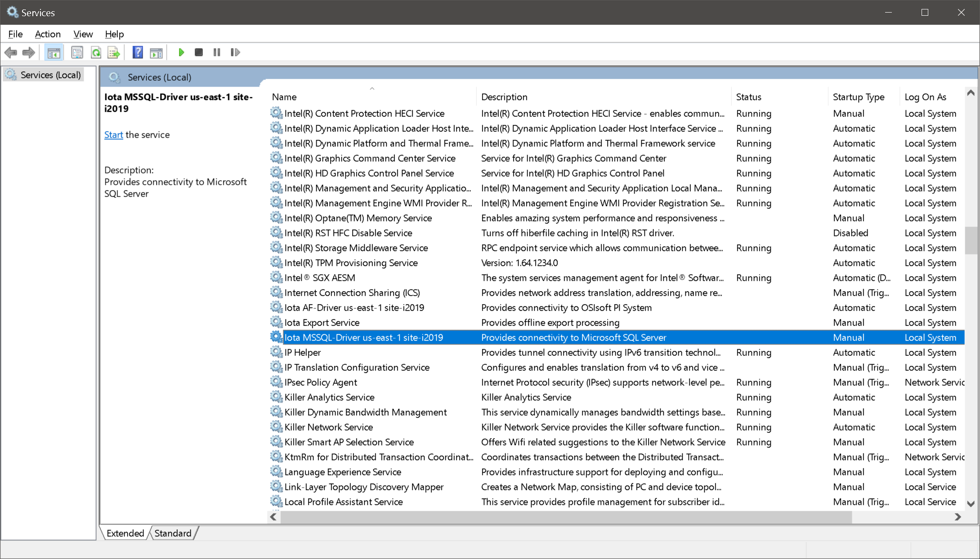
Task: Click gear icon of IPsec Policy Agent
Action: coord(276,382)
